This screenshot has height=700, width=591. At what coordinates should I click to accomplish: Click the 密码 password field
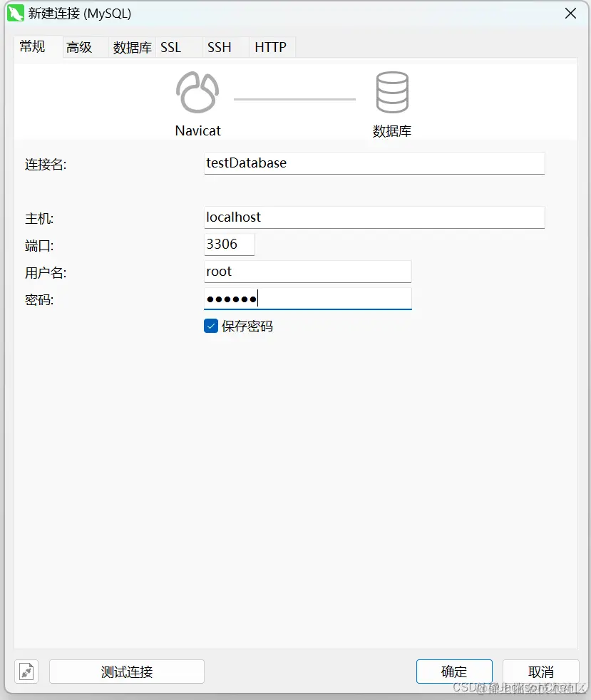(x=307, y=299)
